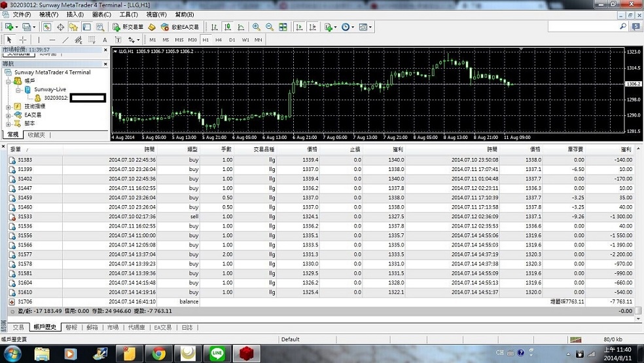644x363 pixels.
Task: Toggle the Market Watch window button
Action: pyautogui.click(x=47, y=27)
